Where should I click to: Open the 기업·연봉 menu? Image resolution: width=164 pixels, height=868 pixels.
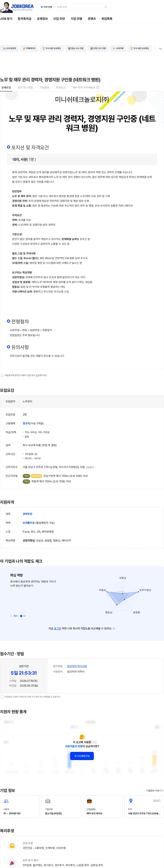coord(76,19)
